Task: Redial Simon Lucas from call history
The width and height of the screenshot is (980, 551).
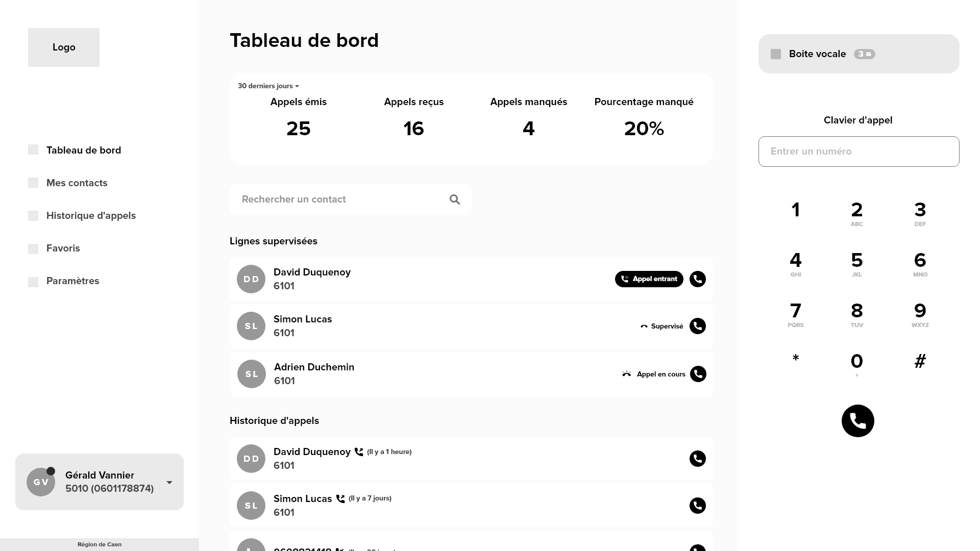Action: tap(697, 506)
